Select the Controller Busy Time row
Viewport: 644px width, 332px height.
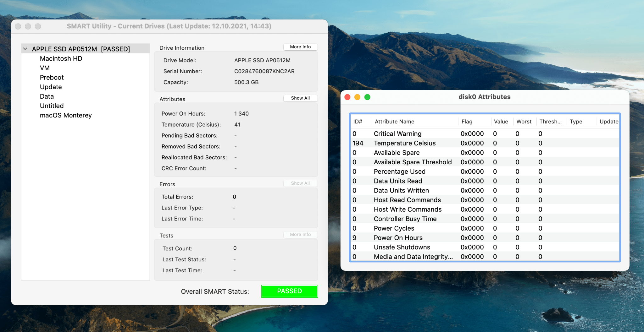tap(485, 219)
